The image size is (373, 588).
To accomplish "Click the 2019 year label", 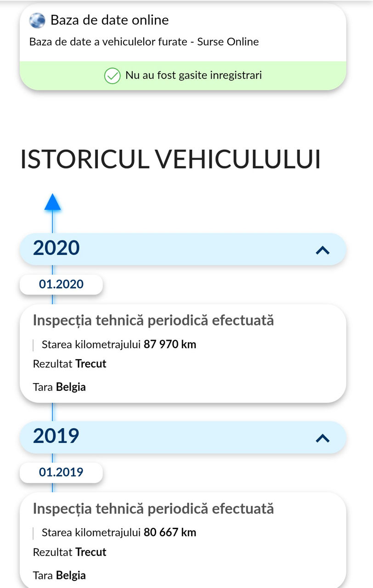I will [56, 435].
